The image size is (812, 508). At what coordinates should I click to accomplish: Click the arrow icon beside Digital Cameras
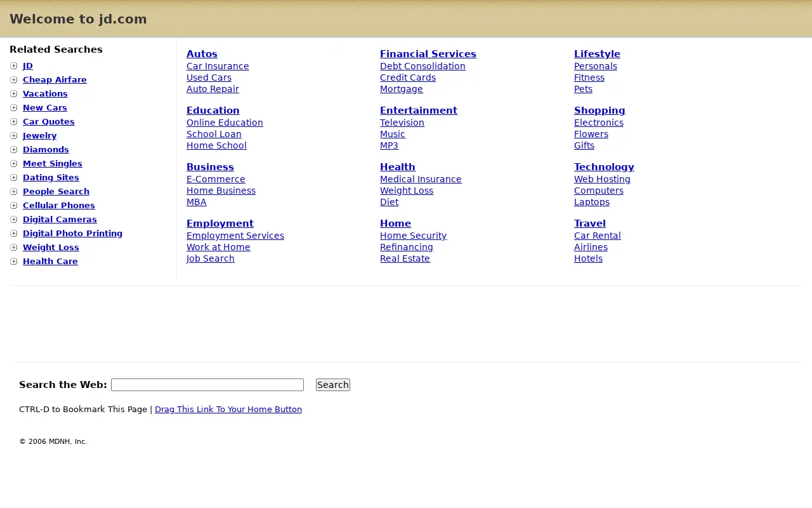point(14,220)
